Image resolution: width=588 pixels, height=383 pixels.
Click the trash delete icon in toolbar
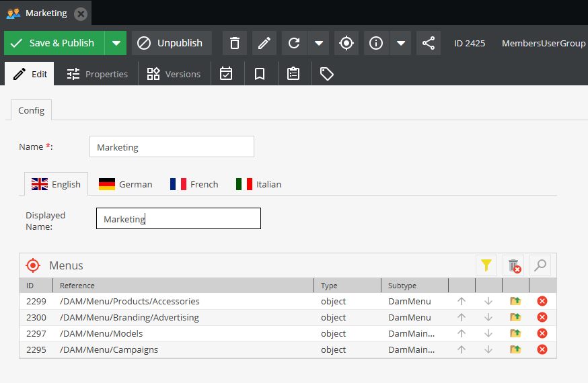[x=235, y=43]
